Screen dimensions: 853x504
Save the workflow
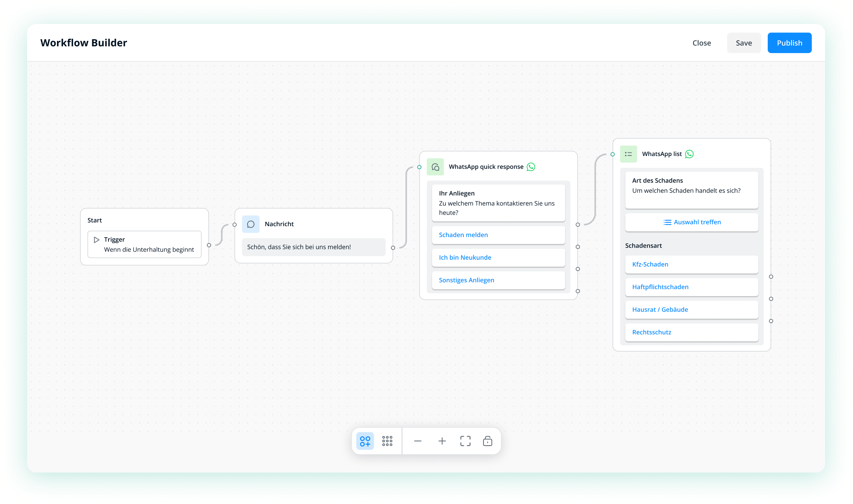pyautogui.click(x=743, y=43)
